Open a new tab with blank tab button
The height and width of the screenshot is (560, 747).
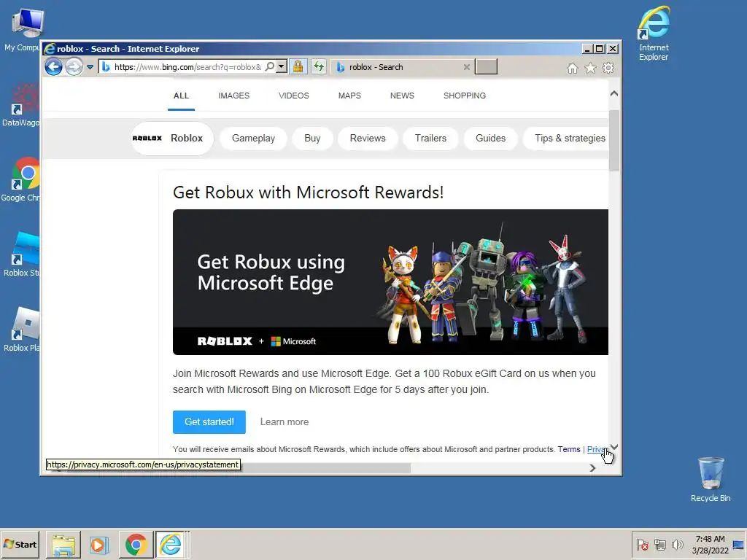[x=486, y=66]
